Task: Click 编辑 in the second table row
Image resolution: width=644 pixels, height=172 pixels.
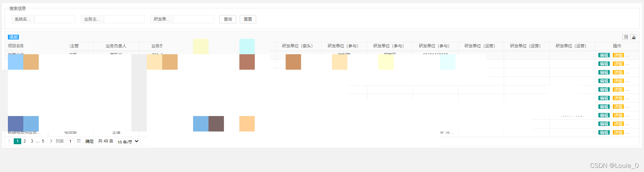Action: click(x=604, y=64)
